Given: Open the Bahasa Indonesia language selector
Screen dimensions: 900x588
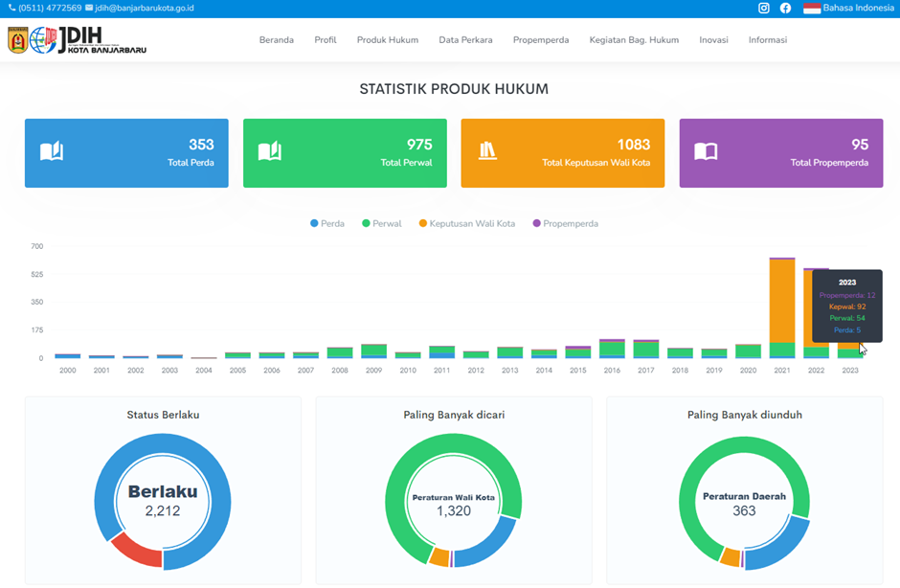Looking at the screenshot, I should click(858, 8).
